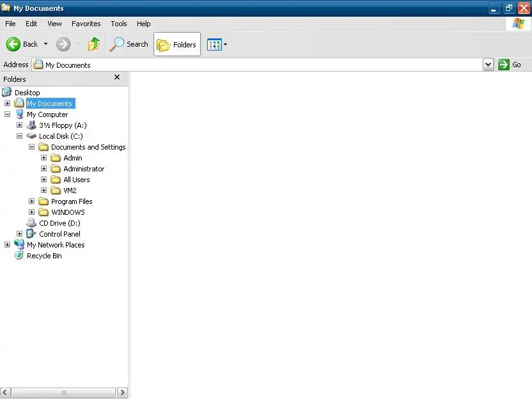The image size is (532, 399).
Task: Click the All Users folder icon
Action: (x=56, y=180)
